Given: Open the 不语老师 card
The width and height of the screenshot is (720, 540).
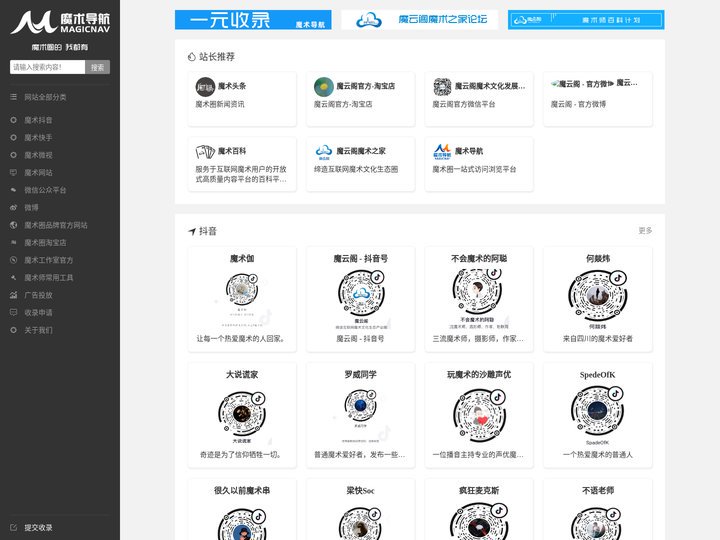Looking at the screenshot, I should [598, 510].
